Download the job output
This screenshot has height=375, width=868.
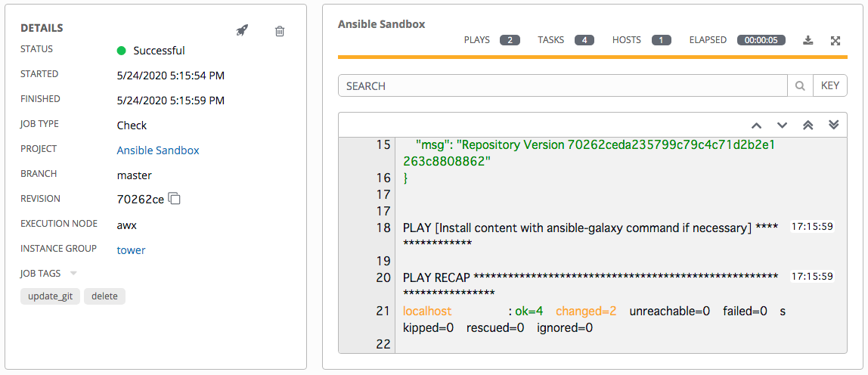[808, 40]
